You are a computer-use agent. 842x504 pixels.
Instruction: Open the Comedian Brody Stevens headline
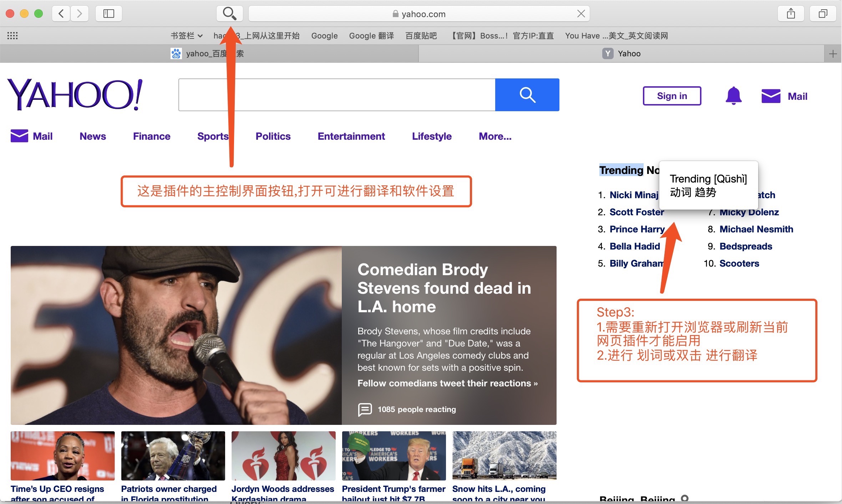point(444,288)
